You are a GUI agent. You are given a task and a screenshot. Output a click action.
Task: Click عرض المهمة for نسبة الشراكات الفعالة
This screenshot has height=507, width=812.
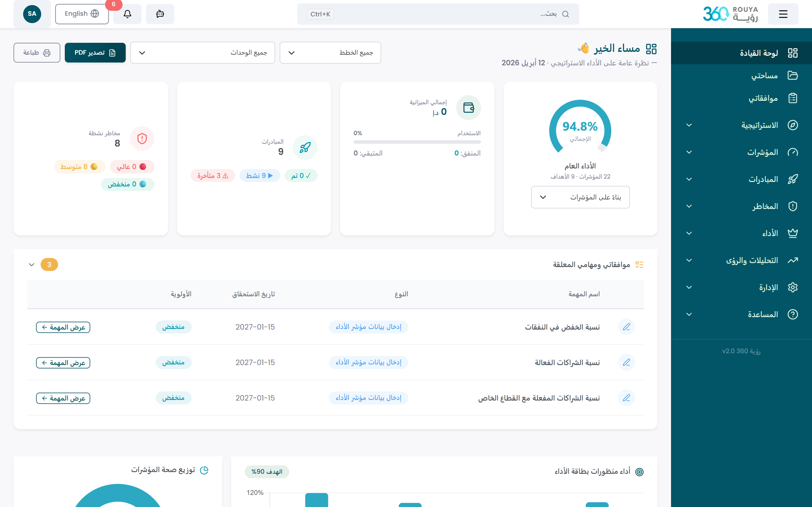pos(63,363)
